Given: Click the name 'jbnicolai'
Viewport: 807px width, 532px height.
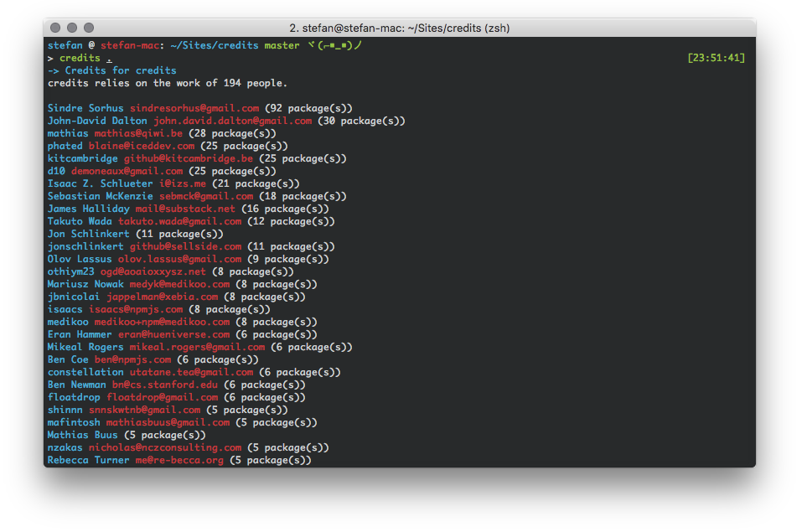Looking at the screenshot, I should 74,297.
